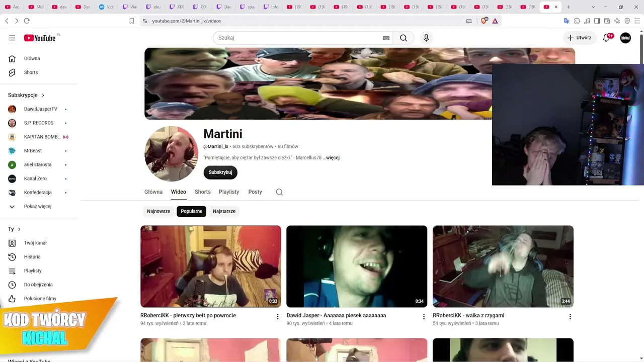Screen dimensions: 644x362
Task: Start voice search with the microphone
Action: click(426, 38)
